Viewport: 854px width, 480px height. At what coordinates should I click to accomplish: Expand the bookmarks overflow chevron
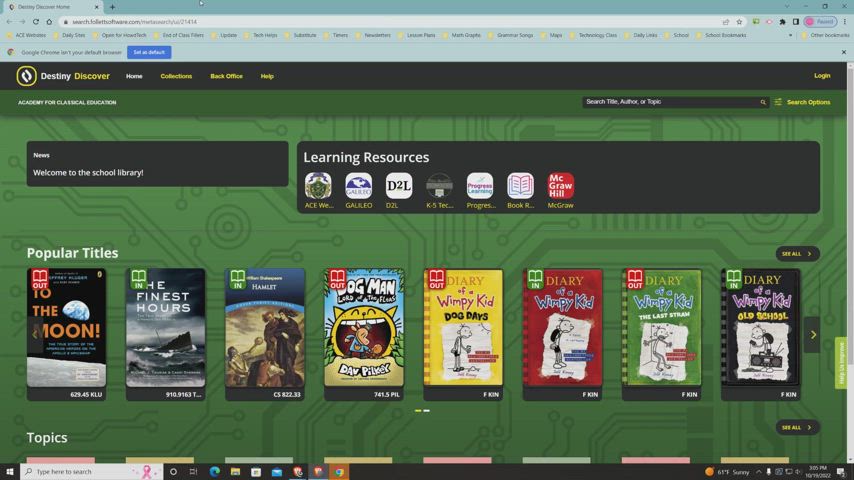(790, 35)
